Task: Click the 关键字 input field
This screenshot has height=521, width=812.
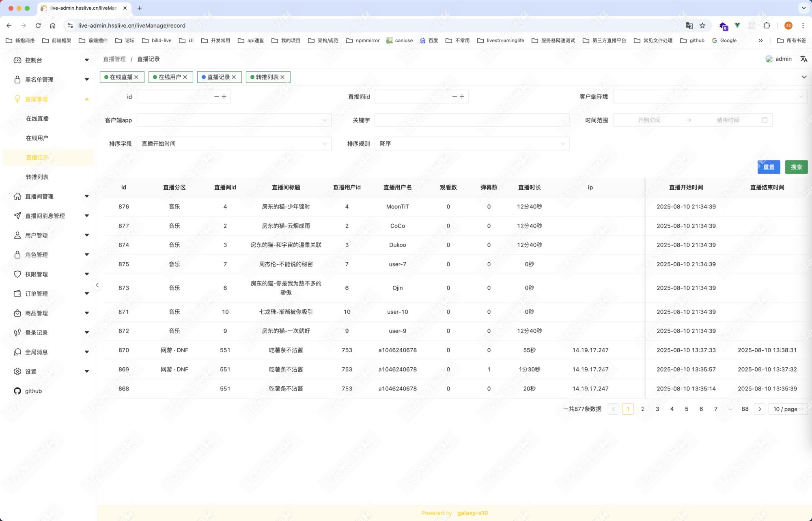Action: click(472, 120)
